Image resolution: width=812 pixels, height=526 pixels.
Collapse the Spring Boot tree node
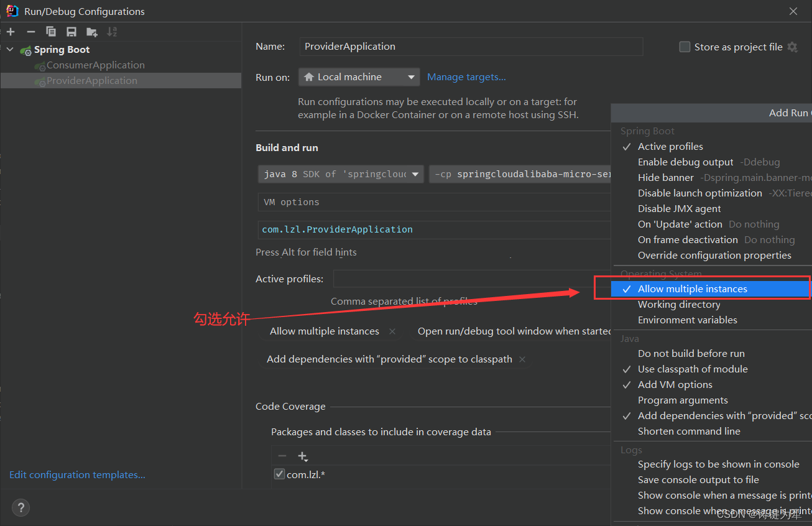(x=10, y=50)
